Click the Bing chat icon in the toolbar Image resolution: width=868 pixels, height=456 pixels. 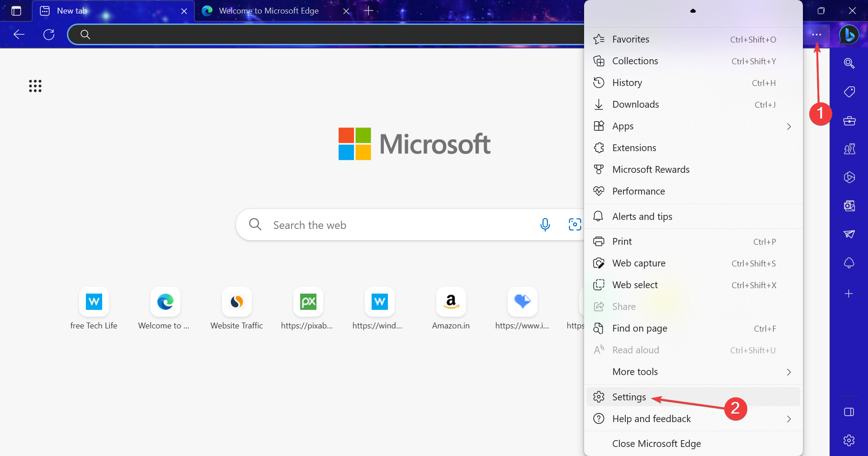[849, 34]
